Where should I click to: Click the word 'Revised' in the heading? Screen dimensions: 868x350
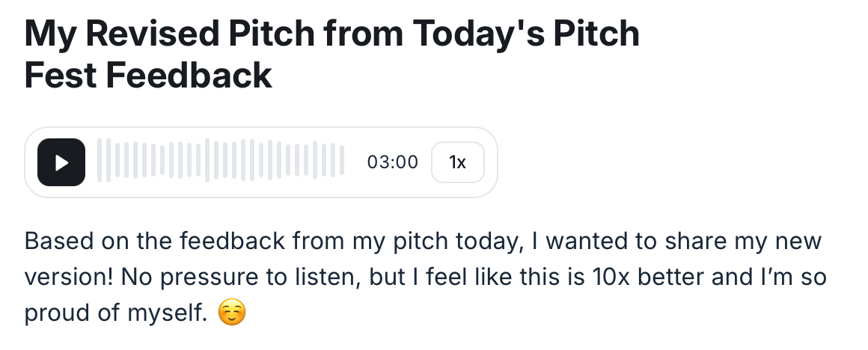(153, 34)
